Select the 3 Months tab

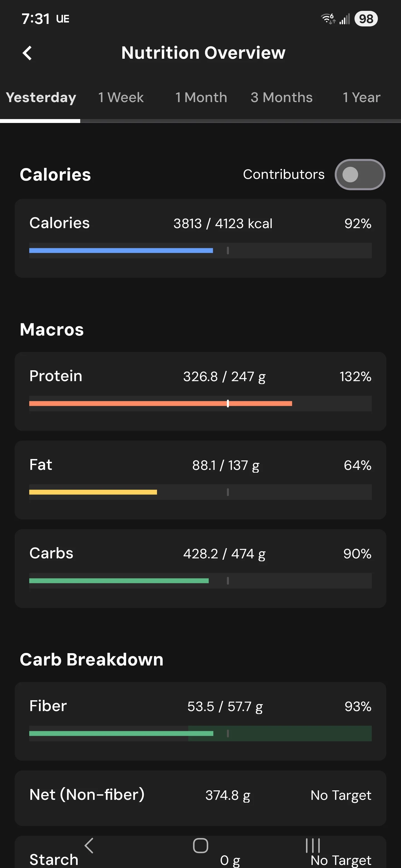[x=281, y=97]
